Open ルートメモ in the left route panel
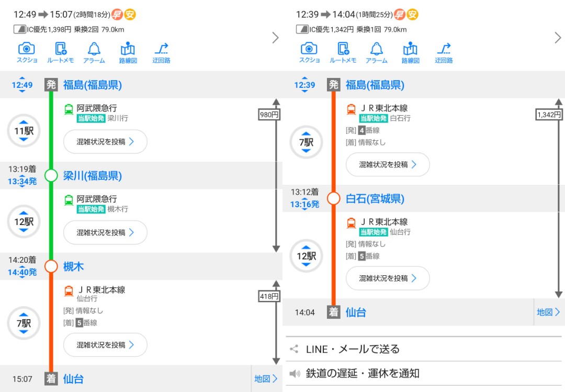 pyautogui.click(x=60, y=53)
